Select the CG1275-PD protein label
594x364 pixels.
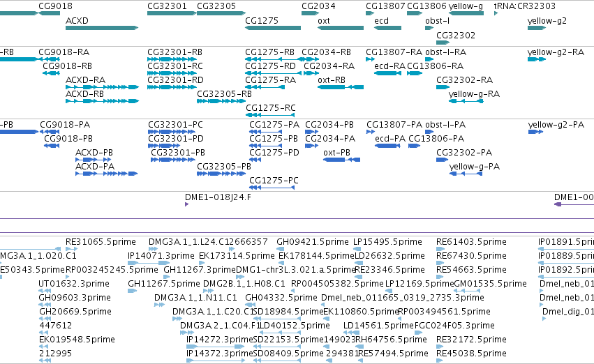274,153
